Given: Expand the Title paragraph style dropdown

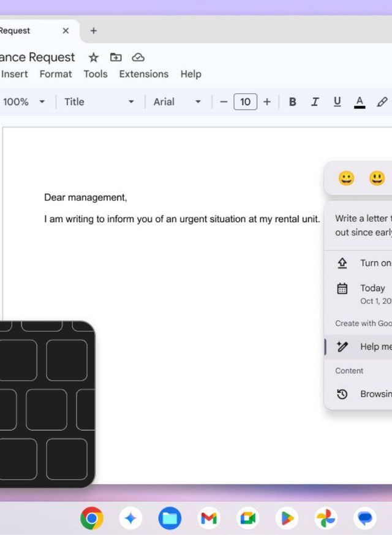Looking at the screenshot, I should (98, 102).
